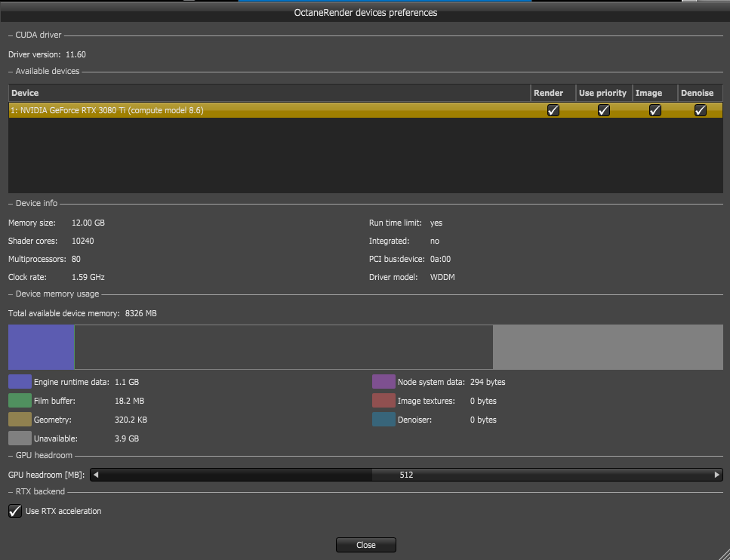This screenshot has width=730, height=560.
Task: Click the OctaneRender devices preferences title
Action: pyautogui.click(x=365, y=13)
